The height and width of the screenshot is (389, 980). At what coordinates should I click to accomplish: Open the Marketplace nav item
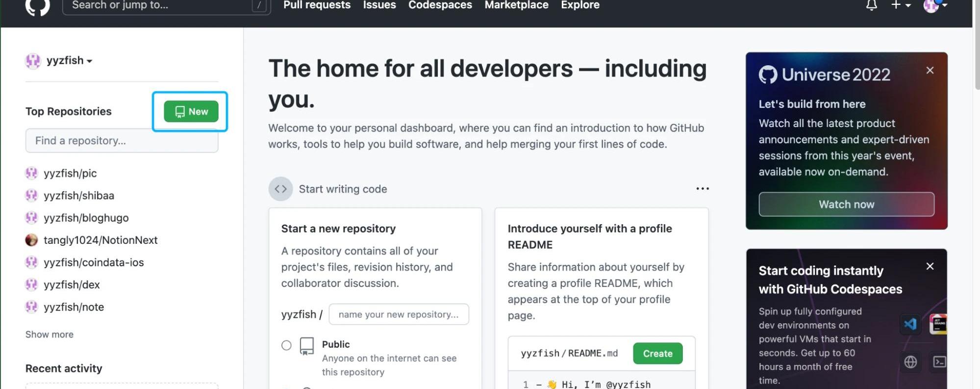pyautogui.click(x=516, y=5)
